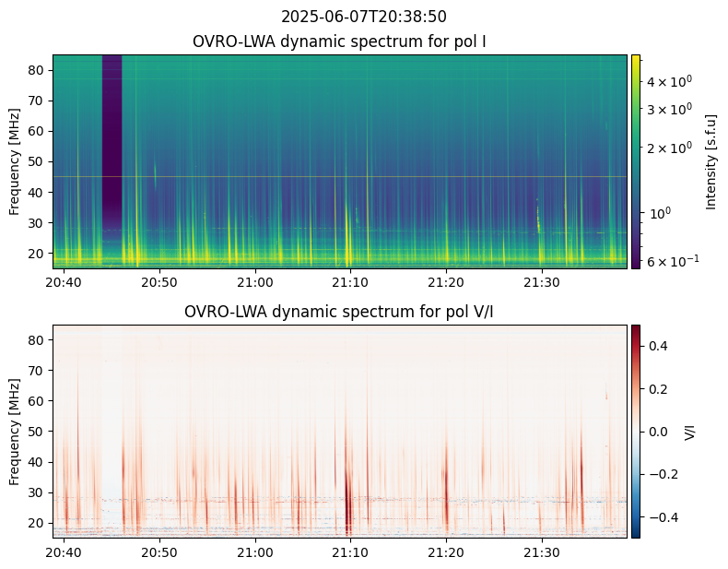Select the 21:00 time tick on top plot

click(x=254, y=281)
